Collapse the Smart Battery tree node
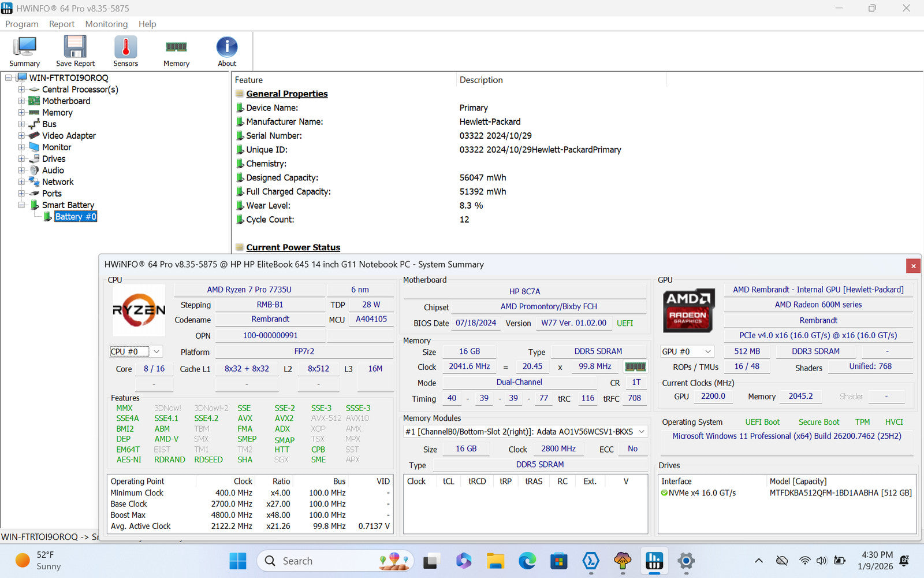The height and width of the screenshot is (578, 924). tap(21, 205)
